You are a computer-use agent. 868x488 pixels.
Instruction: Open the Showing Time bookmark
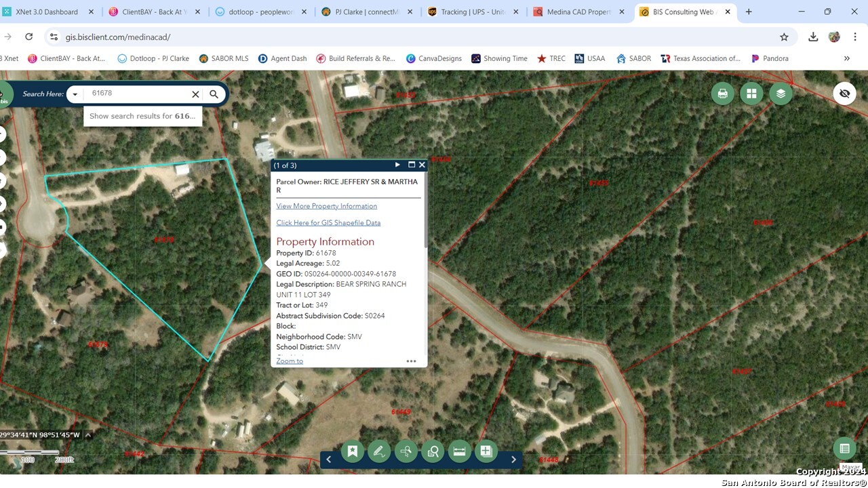499,58
